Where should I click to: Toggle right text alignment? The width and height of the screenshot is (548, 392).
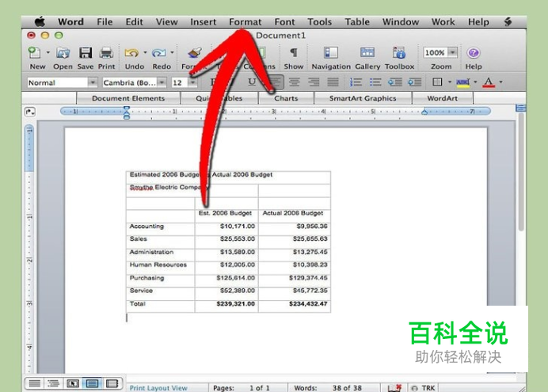coord(314,82)
